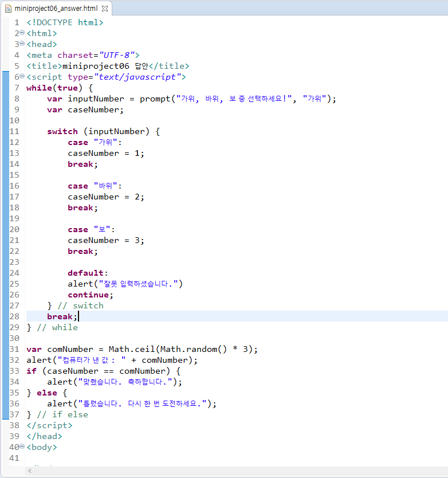
Task: Click caseNumber = 1 on line 13
Action: point(106,154)
